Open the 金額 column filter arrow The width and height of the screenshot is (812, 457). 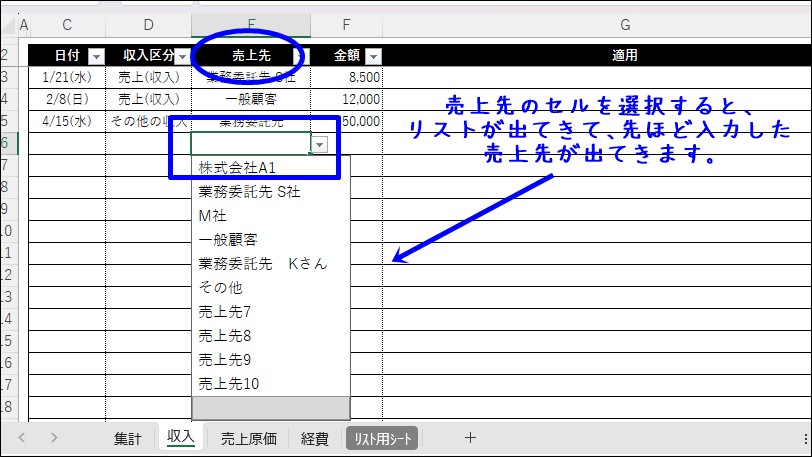pos(373,56)
